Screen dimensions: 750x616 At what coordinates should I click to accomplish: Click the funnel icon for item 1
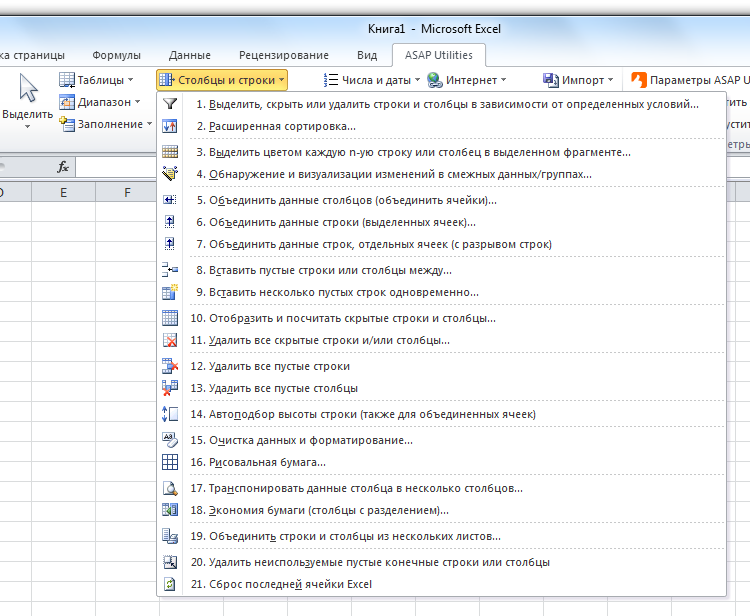170,104
